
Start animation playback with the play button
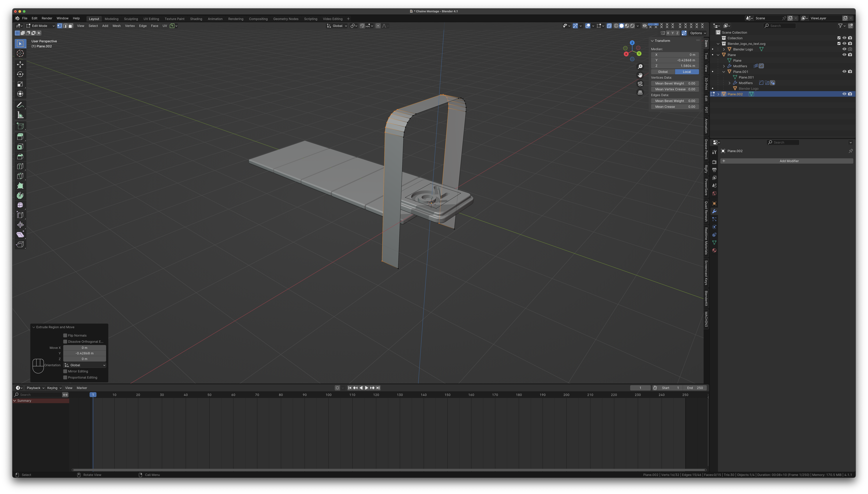point(367,388)
